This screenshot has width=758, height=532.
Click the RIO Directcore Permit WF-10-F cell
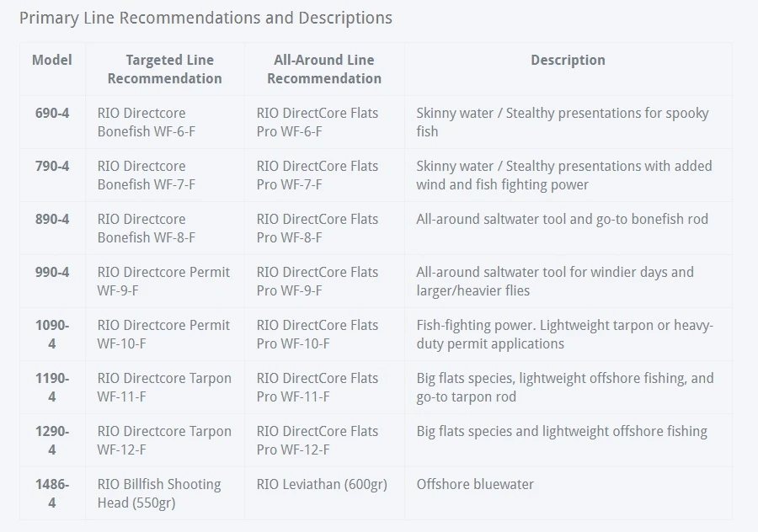coord(163,334)
